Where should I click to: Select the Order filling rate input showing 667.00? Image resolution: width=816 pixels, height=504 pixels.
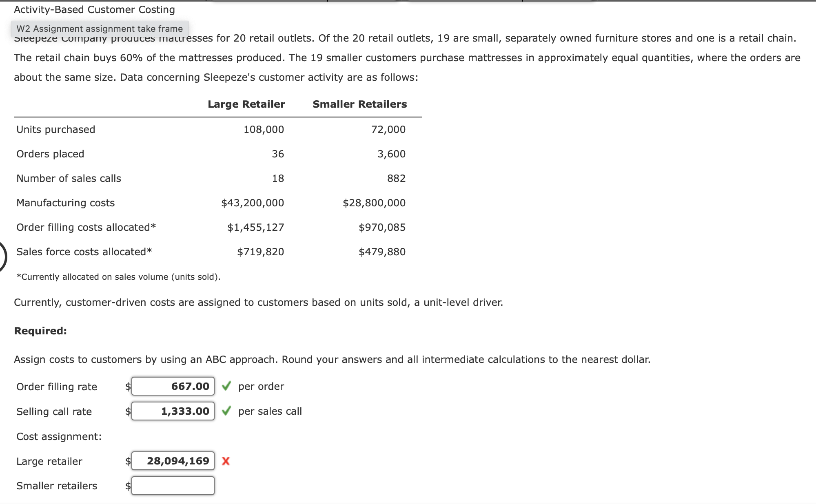[x=173, y=386]
